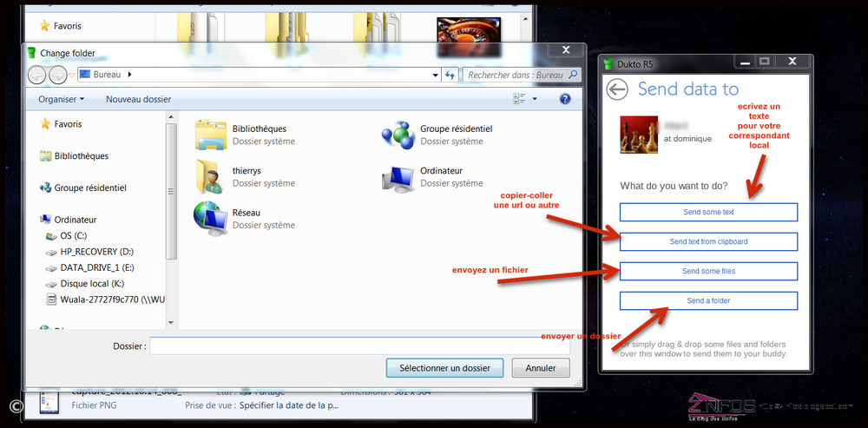Viewport: 868px width, 428px height.
Task: Click the sidebar vertical scrollbar thumb
Action: point(171,192)
